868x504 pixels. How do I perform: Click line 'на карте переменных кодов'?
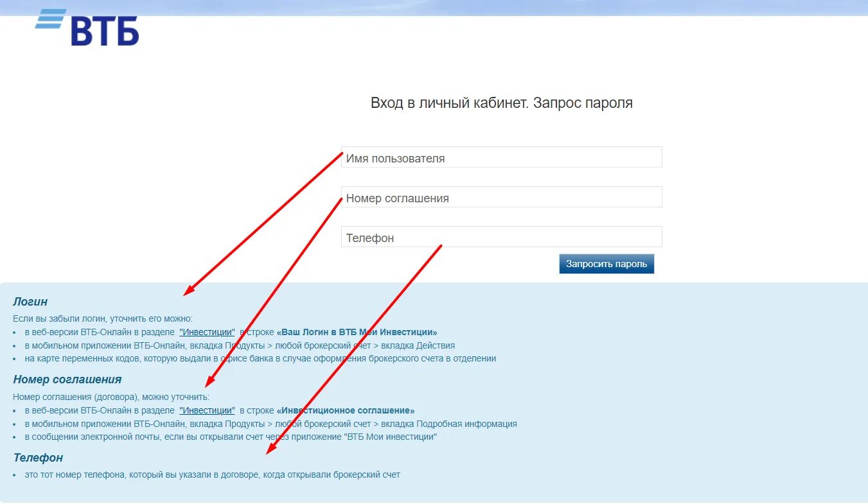click(260, 358)
